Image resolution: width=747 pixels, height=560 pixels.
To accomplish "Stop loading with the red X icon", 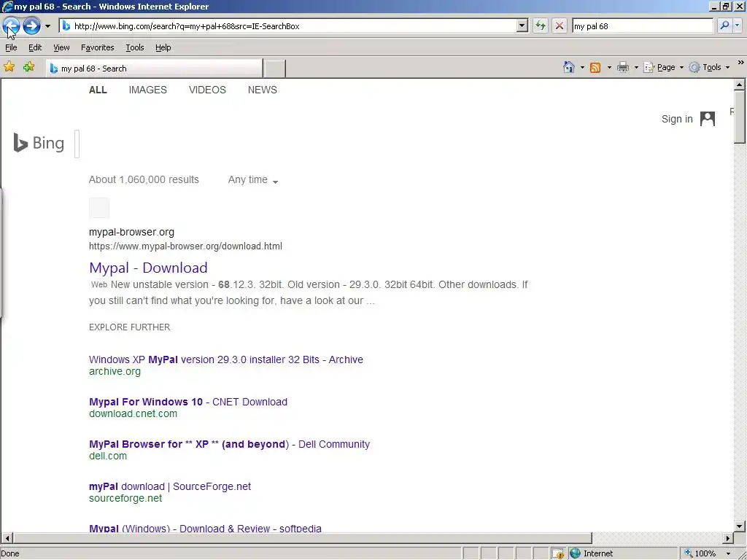I will [560, 26].
